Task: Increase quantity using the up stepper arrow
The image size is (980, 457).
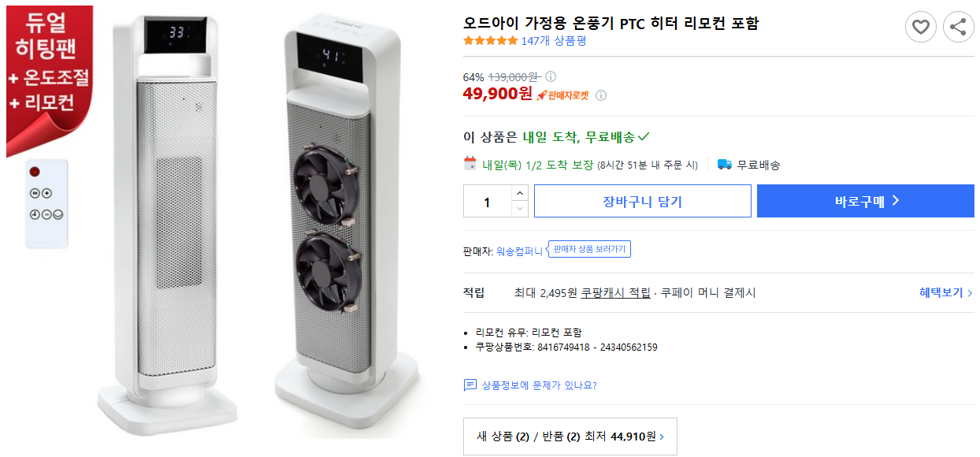Action: coord(519,194)
